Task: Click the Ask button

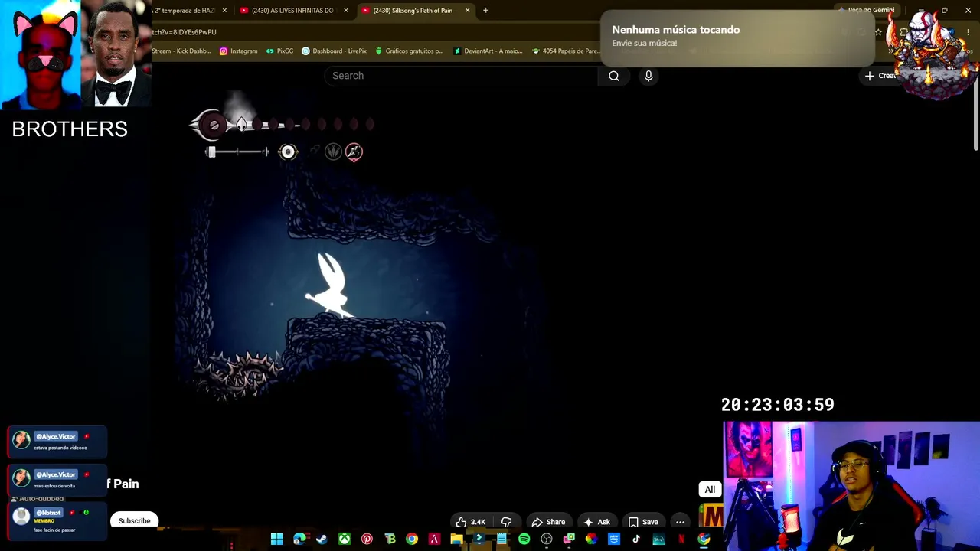Action: pyautogui.click(x=596, y=522)
